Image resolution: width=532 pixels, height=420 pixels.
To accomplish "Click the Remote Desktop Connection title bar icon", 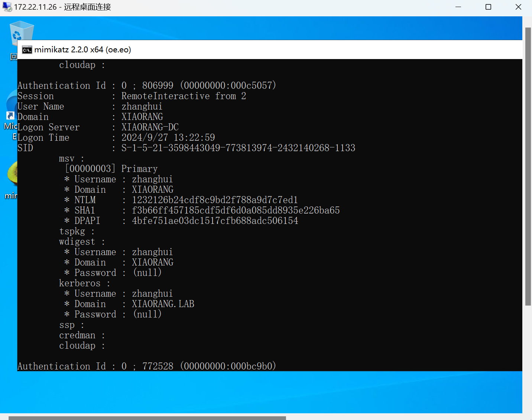I will 7,7.
